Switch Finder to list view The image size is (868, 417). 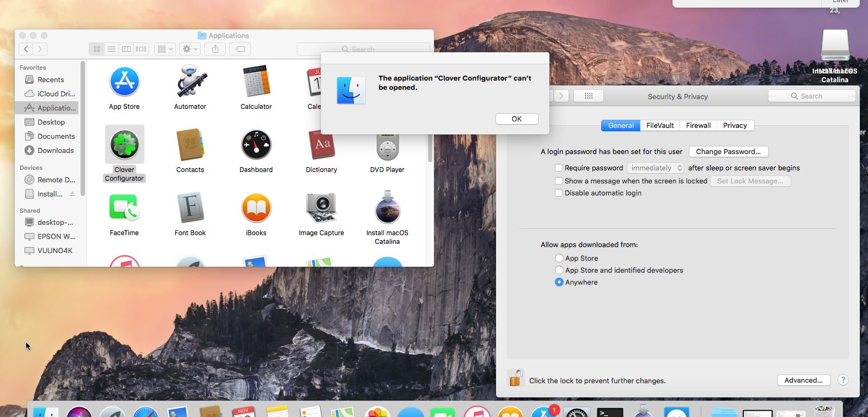coord(111,49)
